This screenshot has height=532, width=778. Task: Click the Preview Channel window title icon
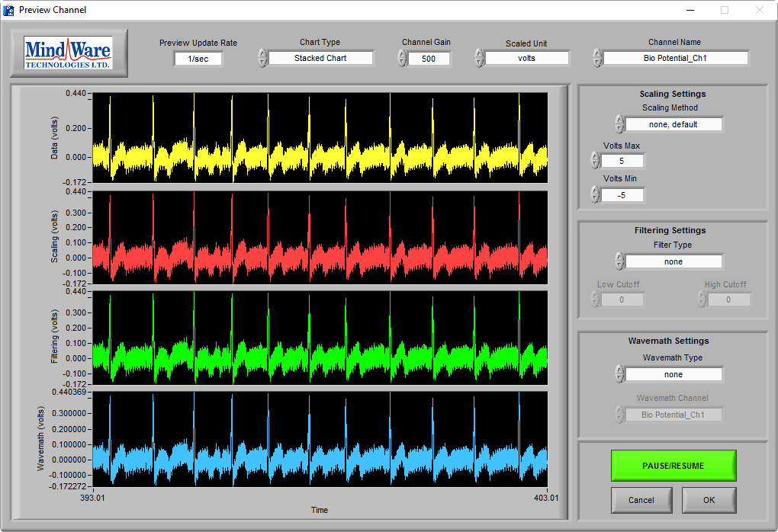point(8,10)
